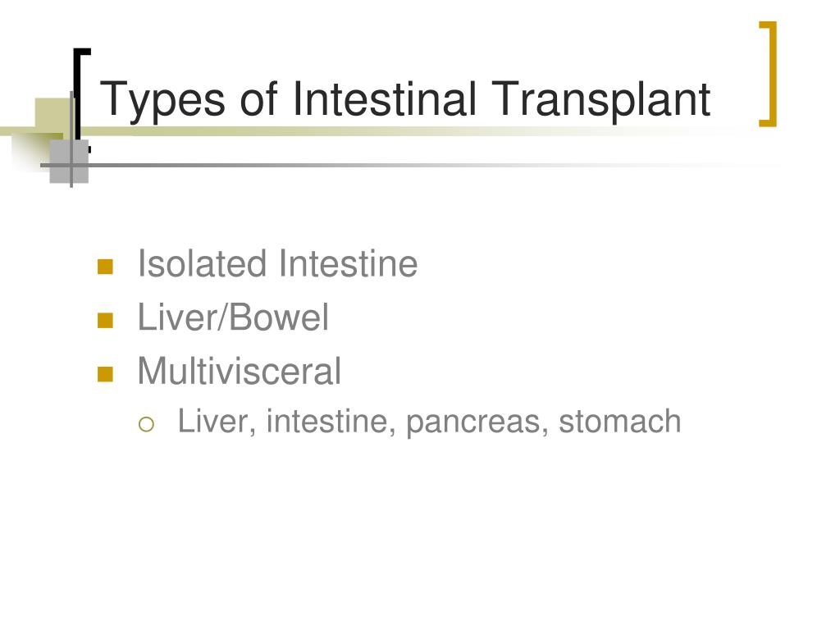Click the gray square decoration below the title
Screen dimensions: 840x630
point(69,162)
